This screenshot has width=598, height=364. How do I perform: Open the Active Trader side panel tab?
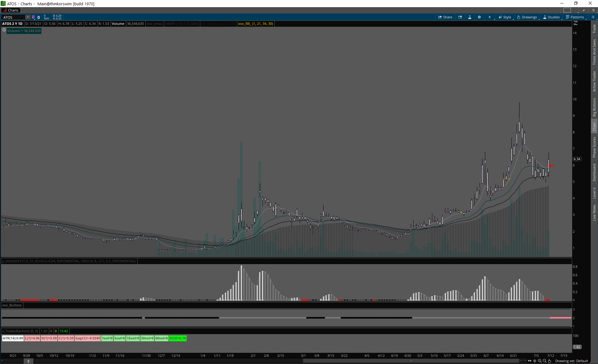coord(594,81)
